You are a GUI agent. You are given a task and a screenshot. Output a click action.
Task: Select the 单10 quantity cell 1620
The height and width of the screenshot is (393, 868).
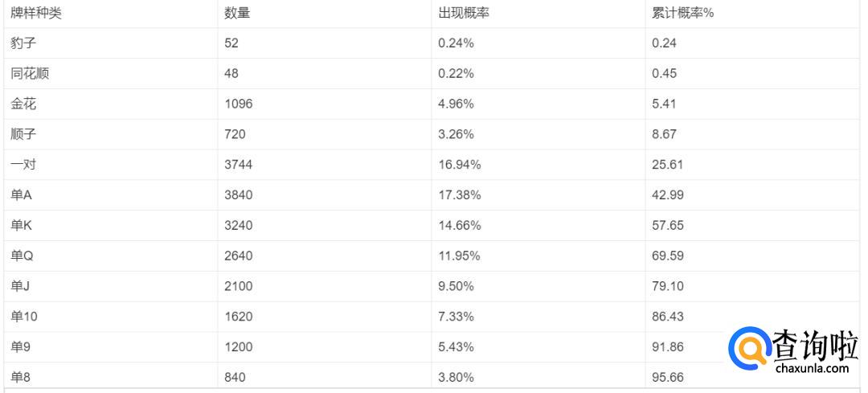tap(238, 317)
